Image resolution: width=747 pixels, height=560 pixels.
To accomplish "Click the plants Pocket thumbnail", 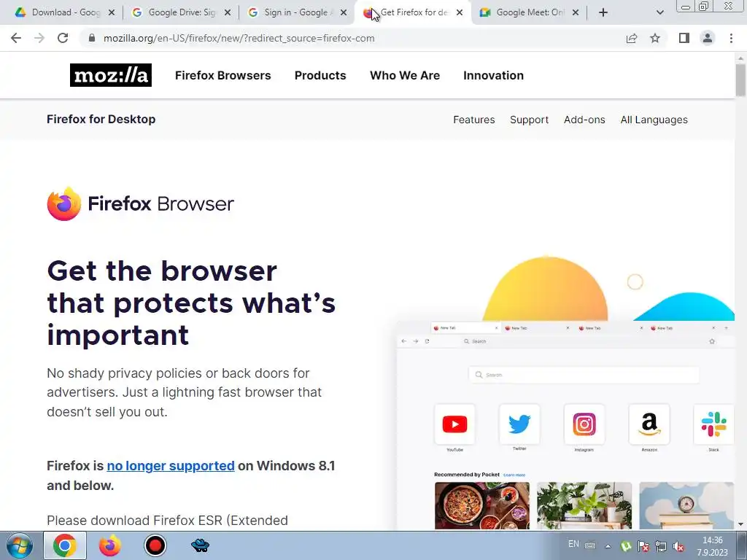I will coord(584,505).
